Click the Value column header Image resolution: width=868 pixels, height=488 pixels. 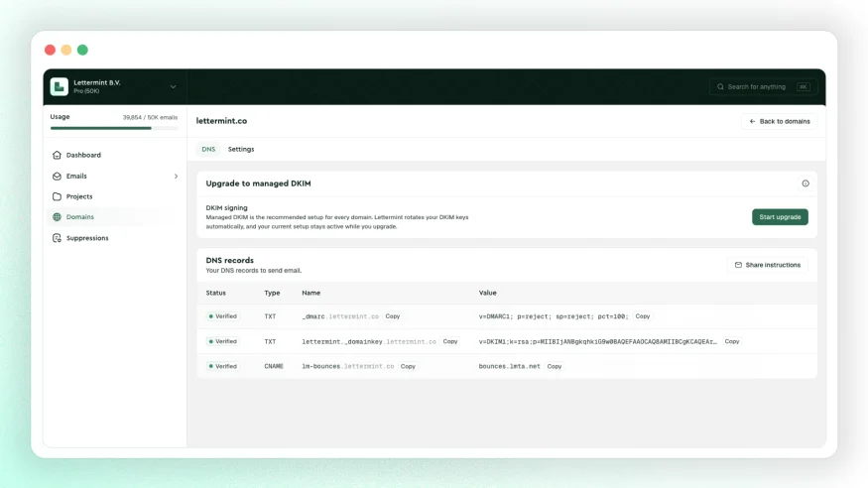(488, 293)
